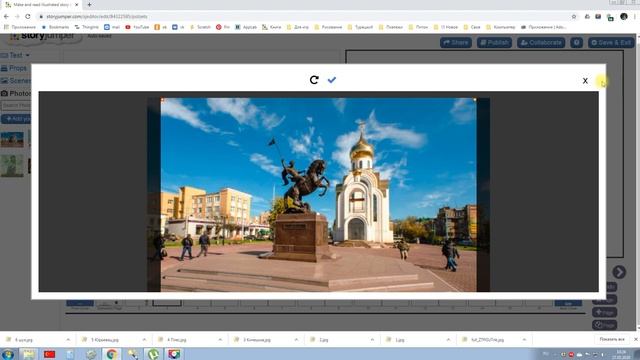Click the Add your photos button
This screenshot has width=640, height=360.
[16, 119]
